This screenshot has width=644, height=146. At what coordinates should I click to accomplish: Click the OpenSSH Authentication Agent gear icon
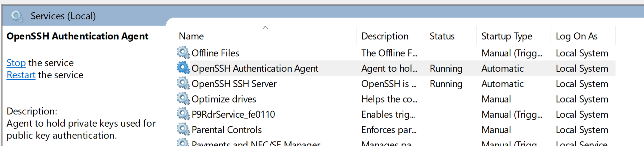click(x=183, y=68)
